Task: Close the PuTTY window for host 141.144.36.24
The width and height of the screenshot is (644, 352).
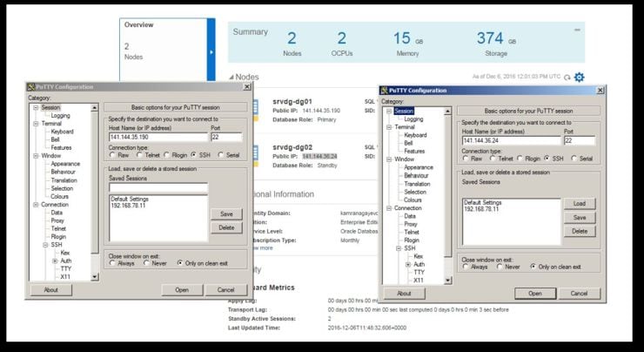Action: point(600,91)
